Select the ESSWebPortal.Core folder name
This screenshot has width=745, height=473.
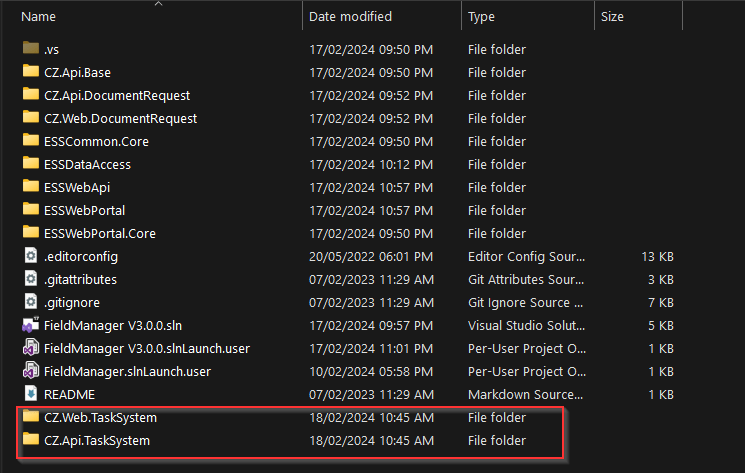[100, 234]
